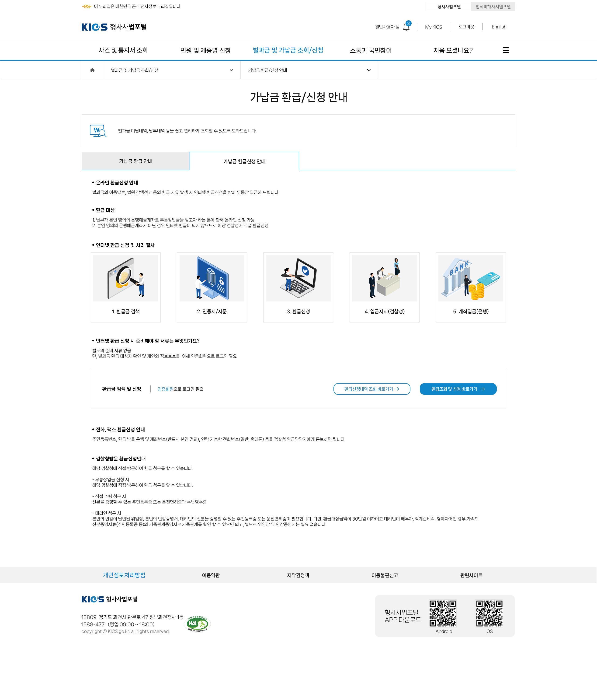The height and width of the screenshot is (700, 597).
Task: Open the 사건 및 통지서 조회 menu
Action: click(123, 50)
